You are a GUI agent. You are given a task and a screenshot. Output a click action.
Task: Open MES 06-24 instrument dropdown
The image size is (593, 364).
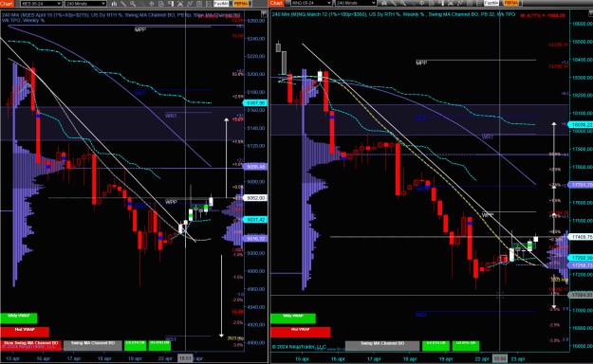click(41, 4)
